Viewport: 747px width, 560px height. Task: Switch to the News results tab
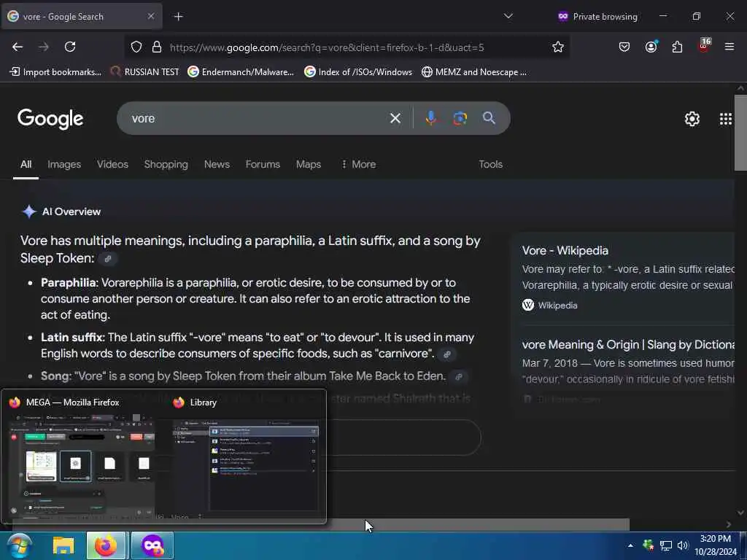click(x=217, y=164)
